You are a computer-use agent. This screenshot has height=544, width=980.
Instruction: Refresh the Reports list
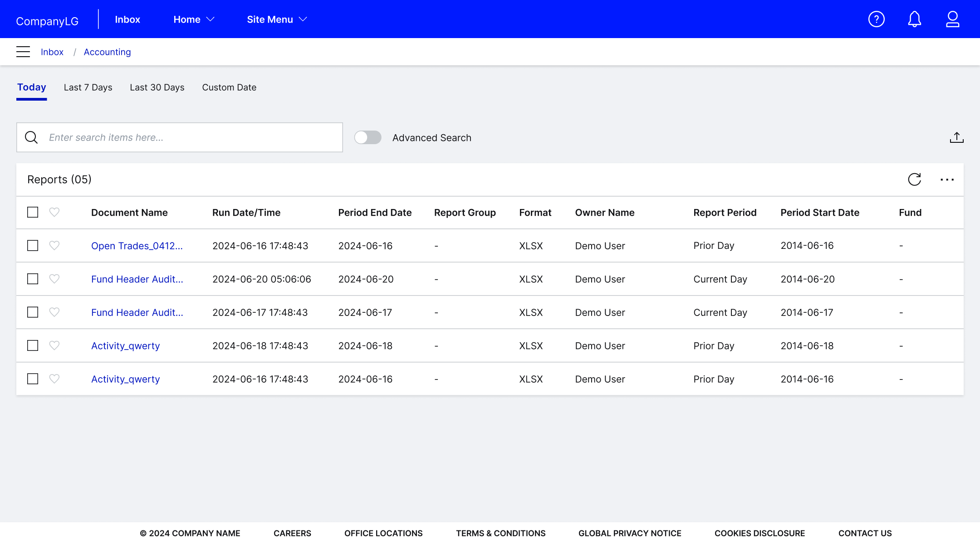click(x=914, y=180)
